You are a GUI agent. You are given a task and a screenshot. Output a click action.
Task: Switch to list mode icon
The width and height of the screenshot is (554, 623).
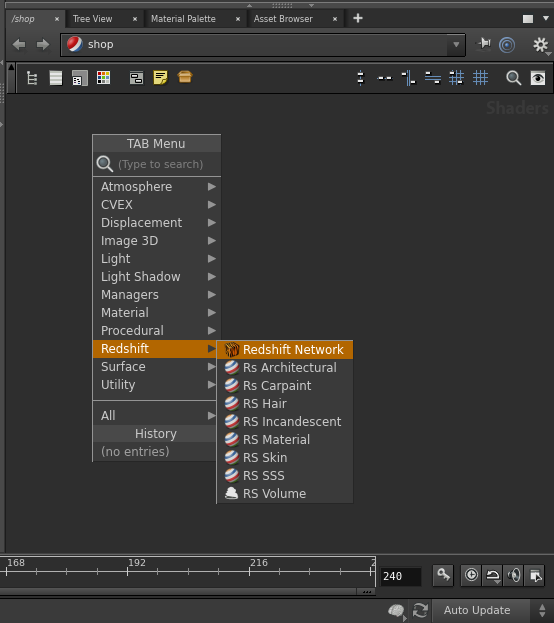pyautogui.click(x=56, y=78)
